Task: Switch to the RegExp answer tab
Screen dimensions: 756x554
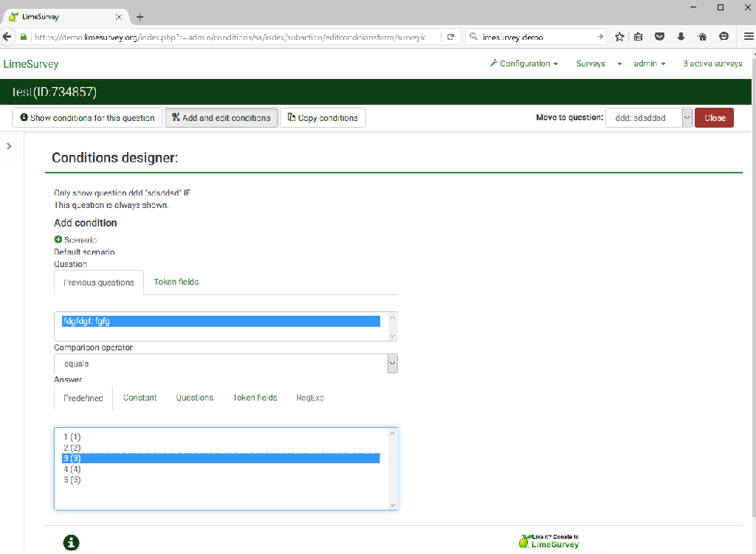Action: pos(310,398)
